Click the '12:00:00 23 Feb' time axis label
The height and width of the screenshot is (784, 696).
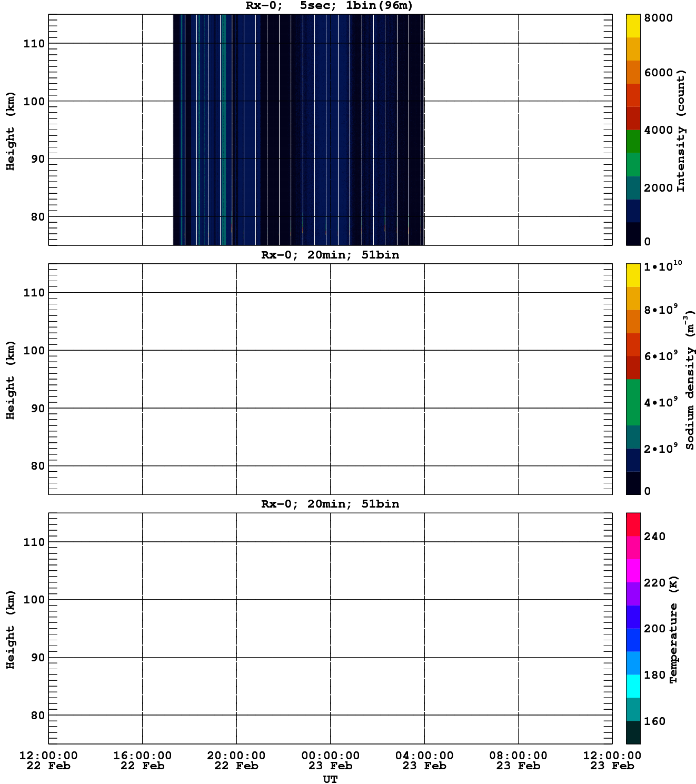(x=612, y=761)
